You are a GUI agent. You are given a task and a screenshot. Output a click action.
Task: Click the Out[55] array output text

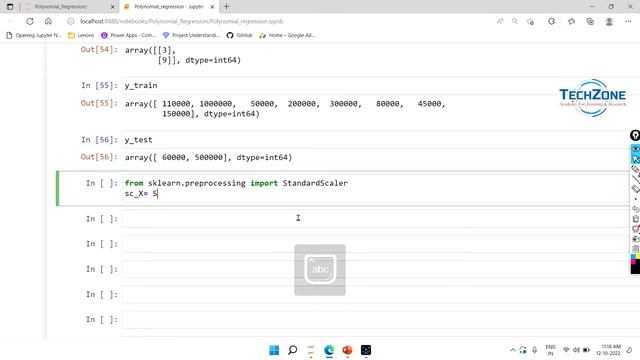(x=285, y=109)
